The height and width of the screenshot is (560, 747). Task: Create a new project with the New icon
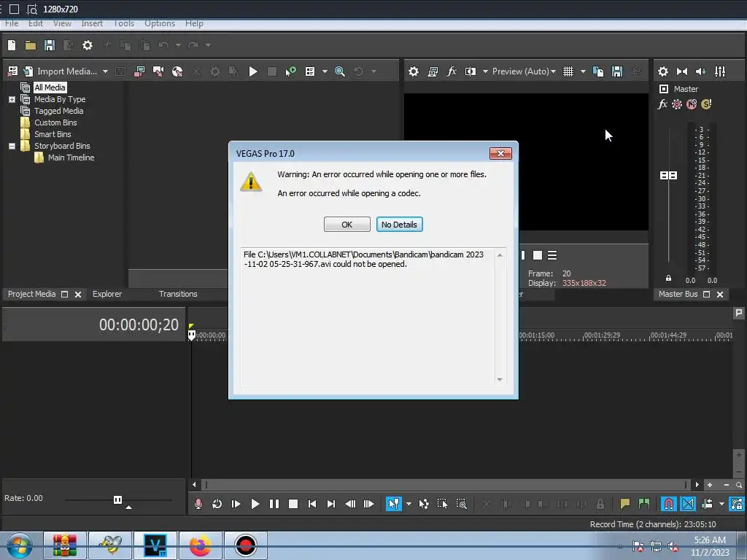click(x=12, y=45)
